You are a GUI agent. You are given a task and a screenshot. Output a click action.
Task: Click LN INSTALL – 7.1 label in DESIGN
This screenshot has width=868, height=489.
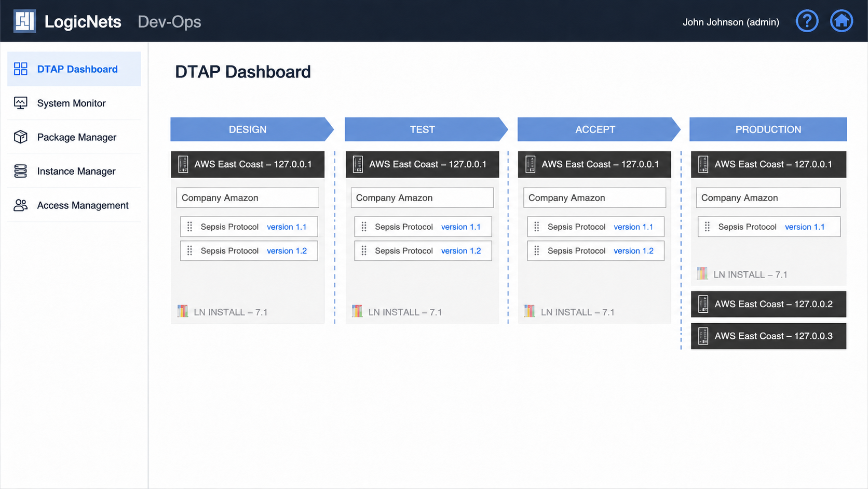(x=230, y=312)
